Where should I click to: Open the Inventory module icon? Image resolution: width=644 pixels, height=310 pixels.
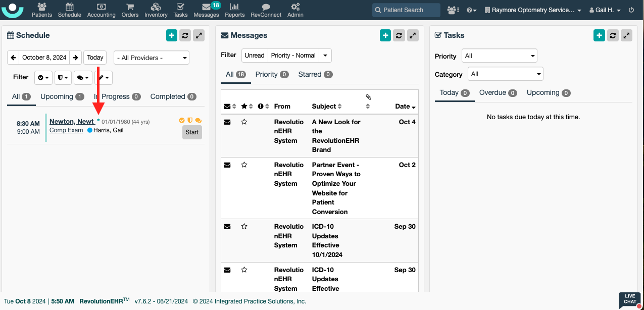click(156, 10)
